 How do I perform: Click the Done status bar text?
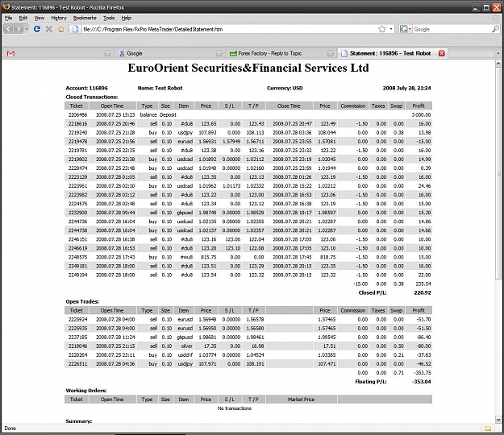(10, 429)
